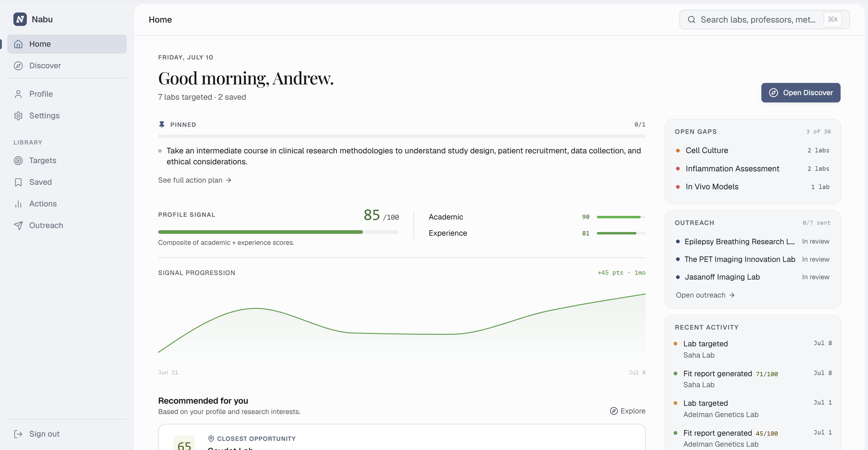Open Settings from the sidebar
The image size is (868, 450).
pyautogui.click(x=67, y=115)
